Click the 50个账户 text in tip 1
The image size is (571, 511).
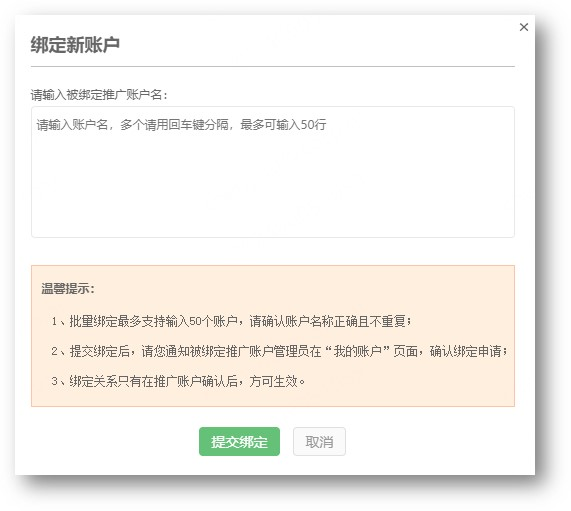pyautogui.click(x=213, y=321)
